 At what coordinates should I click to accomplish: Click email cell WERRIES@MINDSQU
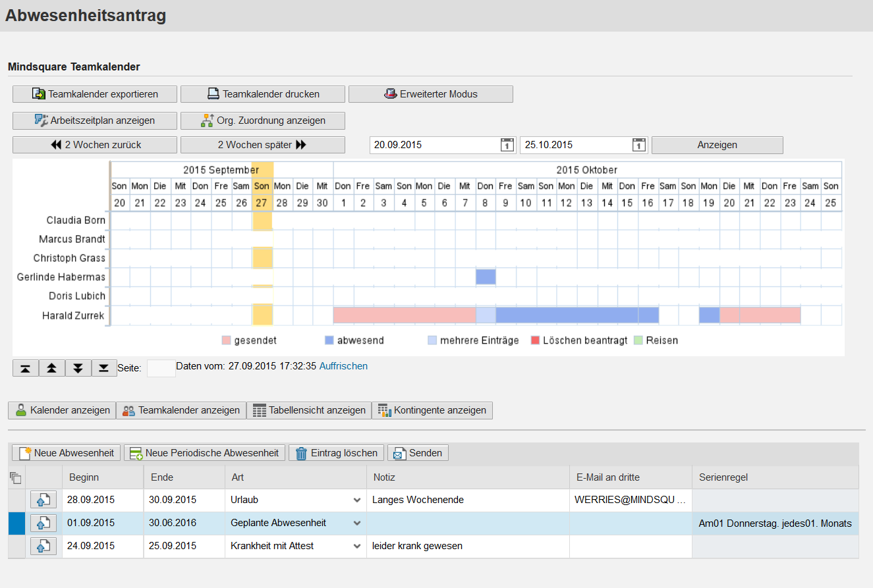[631, 500]
